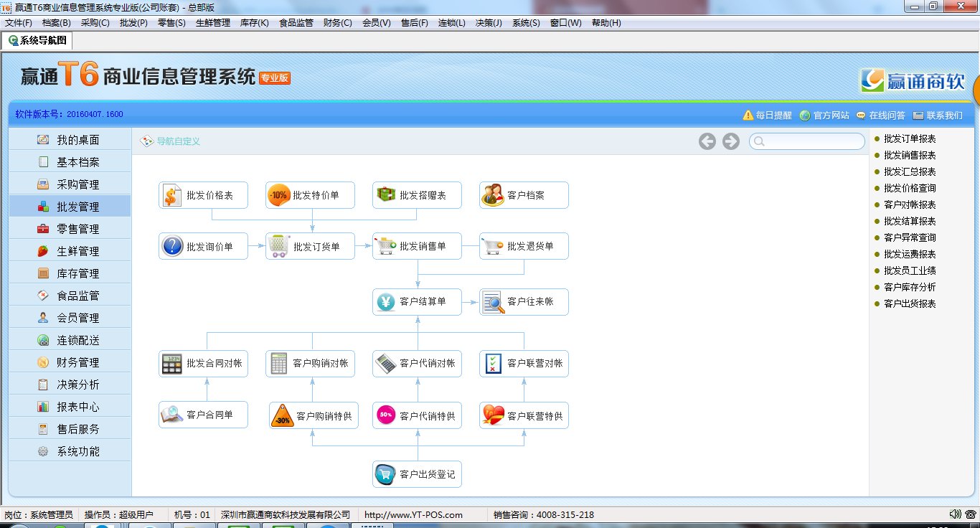Open 客户联营对帐 checklist node
The width and height of the screenshot is (980, 528).
[x=524, y=363]
